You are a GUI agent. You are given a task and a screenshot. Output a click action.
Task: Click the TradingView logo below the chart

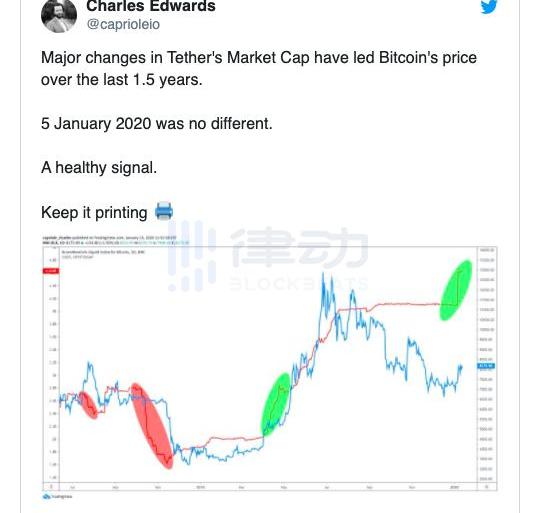pos(57,496)
